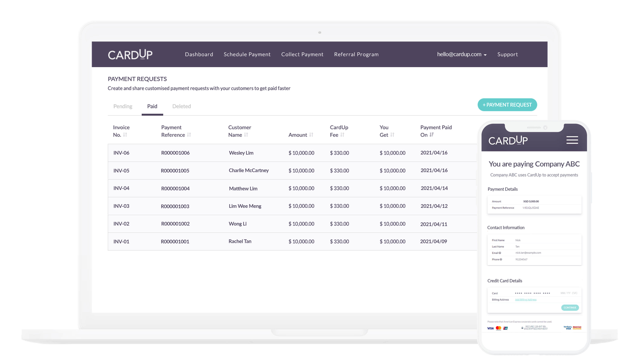Select invoice INV-06 cell
The width and height of the screenshot is (642, 364).
point(121,153)
